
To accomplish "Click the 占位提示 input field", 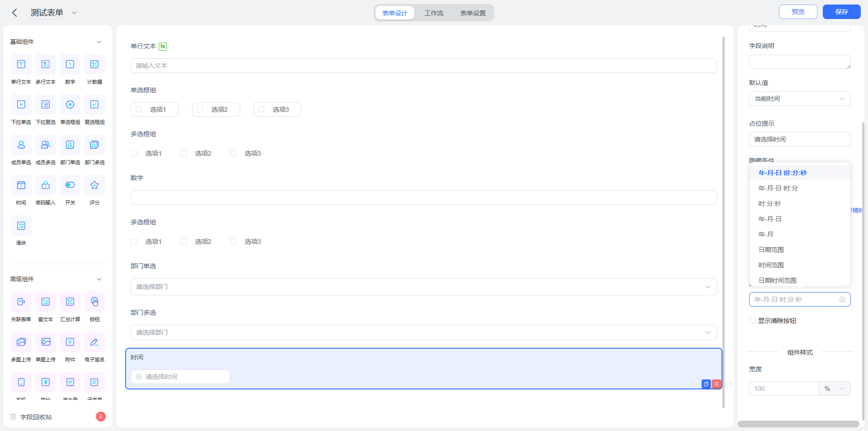I will (x=800, y=139).
